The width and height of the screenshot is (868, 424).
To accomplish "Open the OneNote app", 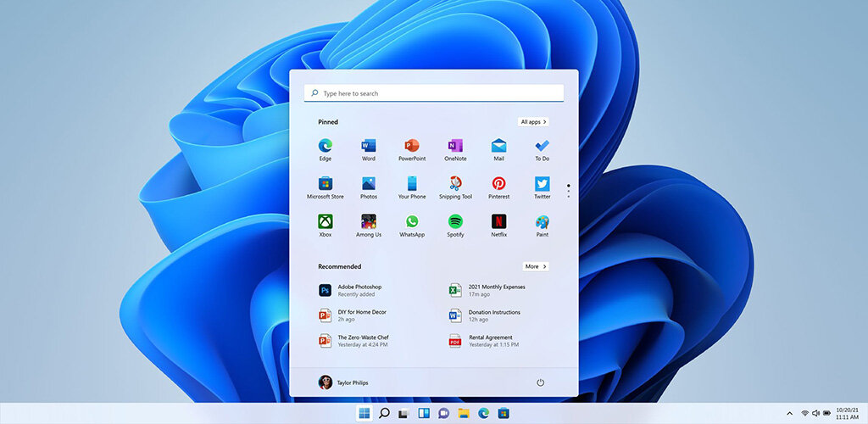I will 455,149.
